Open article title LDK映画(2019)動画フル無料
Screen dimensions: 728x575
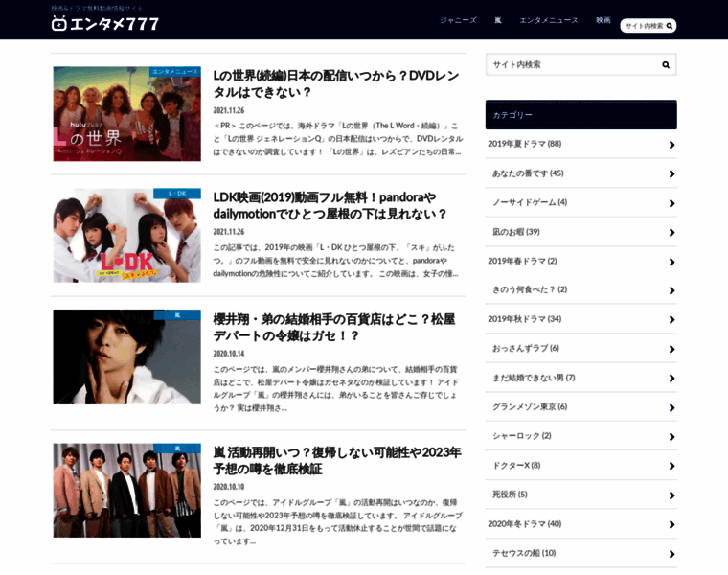330,206
